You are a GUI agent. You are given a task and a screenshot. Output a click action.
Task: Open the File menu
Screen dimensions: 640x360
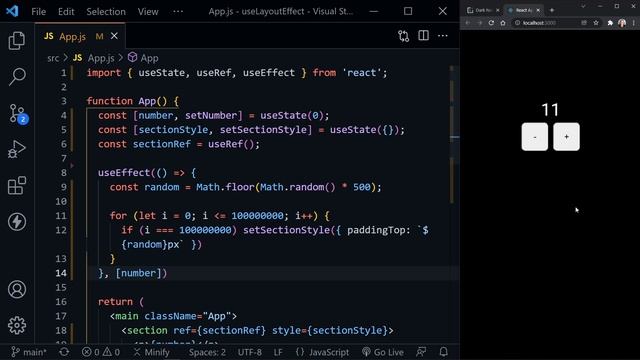click(x=39, y=11)
